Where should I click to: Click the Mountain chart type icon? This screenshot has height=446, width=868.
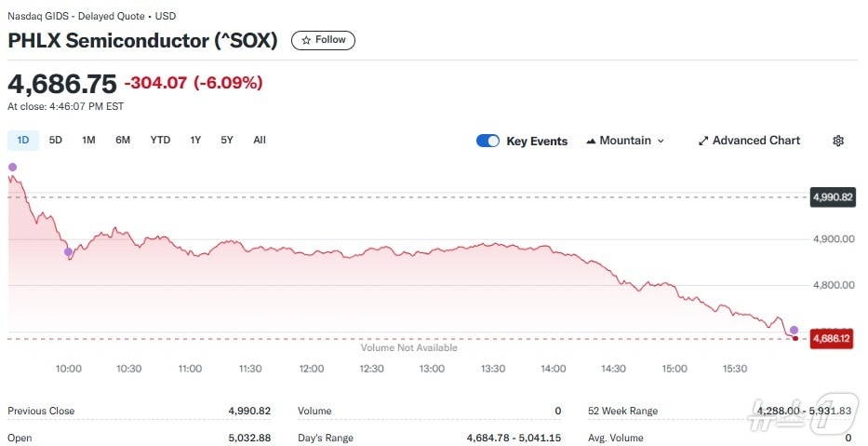pos(591,141)
